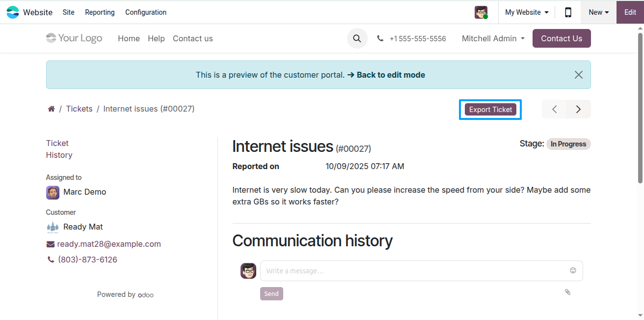Open the Configuration menu
The width and height of the screenshot is (644, 320).
(x=146, y=12)
